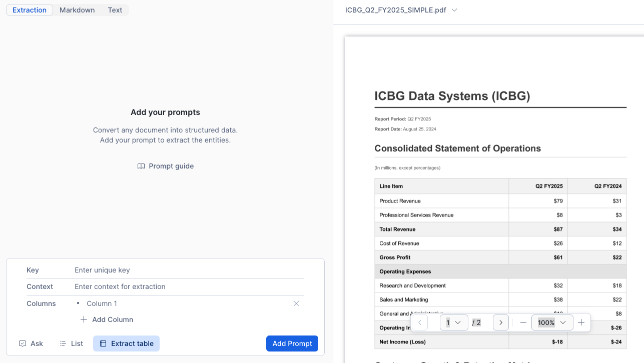Select the Ask chat icon mode
The height and width of the screenshot is (363, 644).
23,344
